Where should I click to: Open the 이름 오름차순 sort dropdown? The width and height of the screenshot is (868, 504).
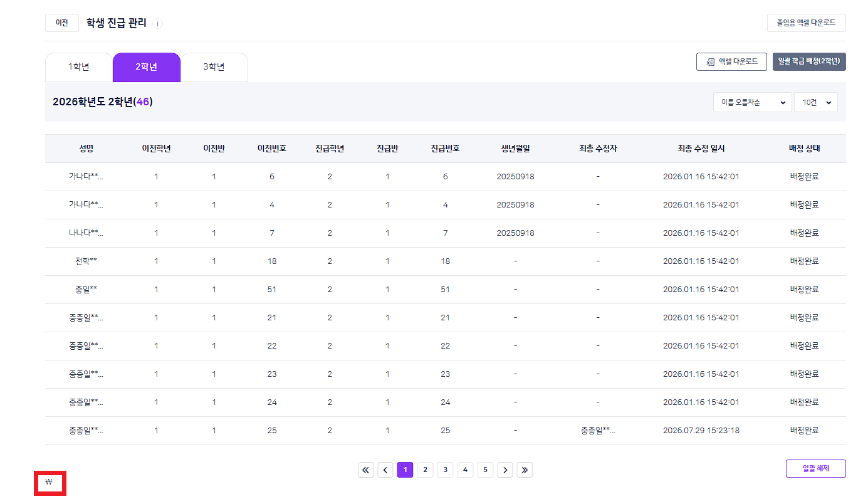[753, 102]
